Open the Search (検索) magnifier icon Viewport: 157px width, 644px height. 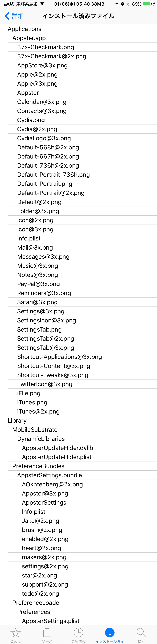[141, 632]
